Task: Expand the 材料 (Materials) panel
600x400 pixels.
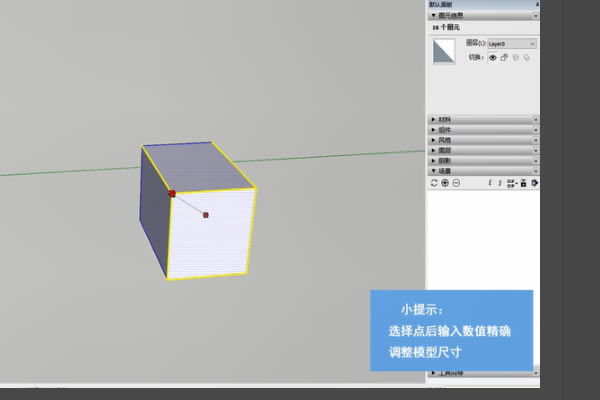Action: [x=434, y=119]
